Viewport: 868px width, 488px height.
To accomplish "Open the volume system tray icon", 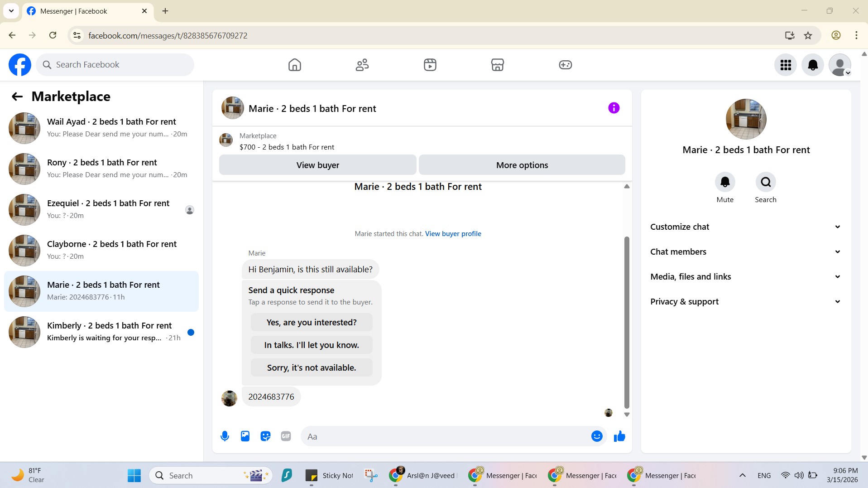I will [799, 475].
